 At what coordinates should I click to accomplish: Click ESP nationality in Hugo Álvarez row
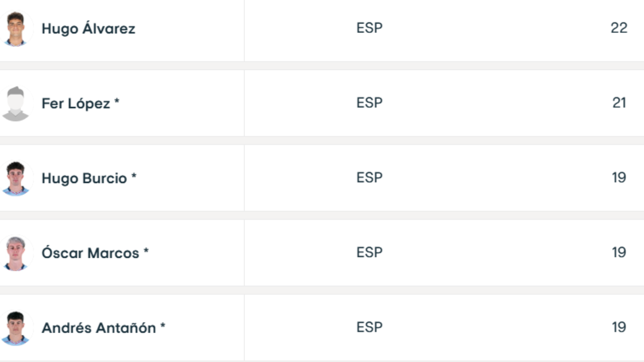369,28
